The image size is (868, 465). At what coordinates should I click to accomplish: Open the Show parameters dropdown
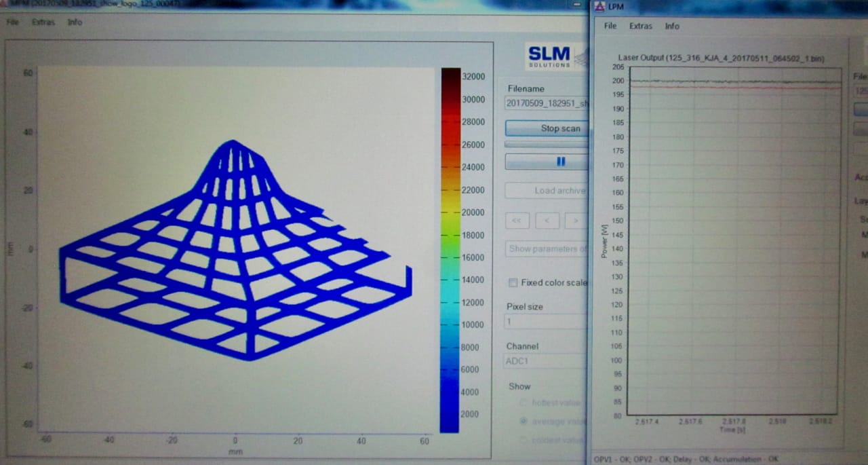tap(546, 248)
